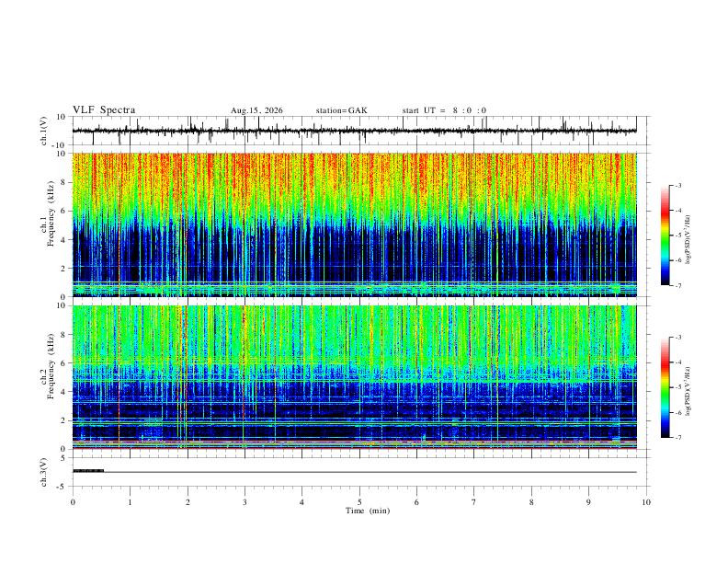The height and width of the screenshot is (563, 728).
Task: Click the 9 minute tick label
Action: pos(588,502)
